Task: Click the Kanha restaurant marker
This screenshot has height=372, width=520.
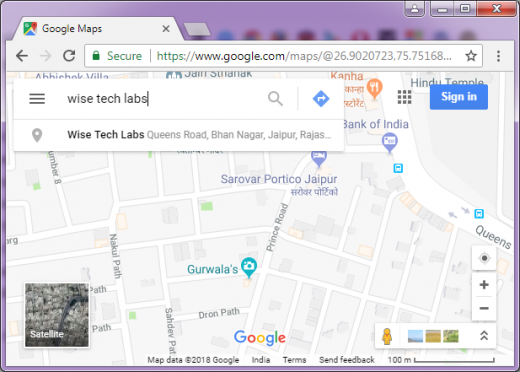Action: pos(374,89)
